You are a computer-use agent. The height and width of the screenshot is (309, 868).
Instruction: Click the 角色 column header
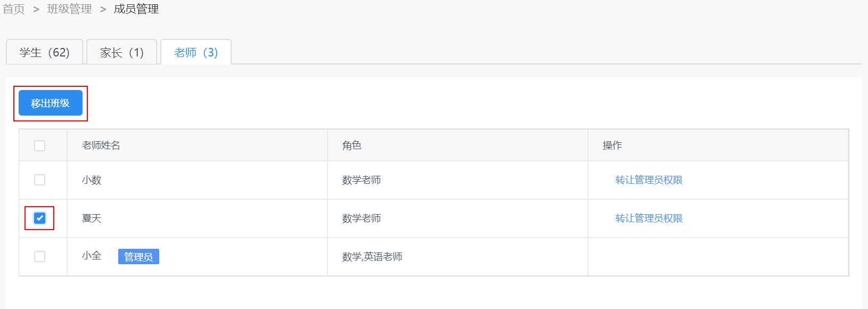point(352,145)
